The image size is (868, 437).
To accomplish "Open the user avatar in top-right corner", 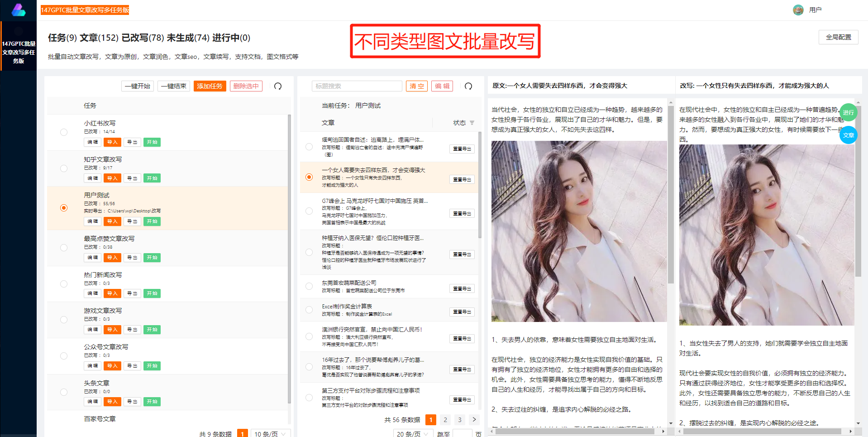I will (798, 10).
